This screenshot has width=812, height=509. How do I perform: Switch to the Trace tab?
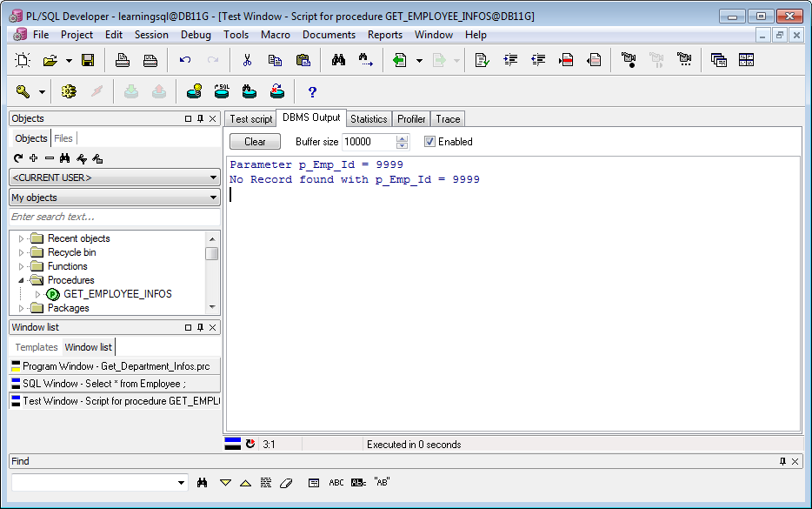[448, 119]
